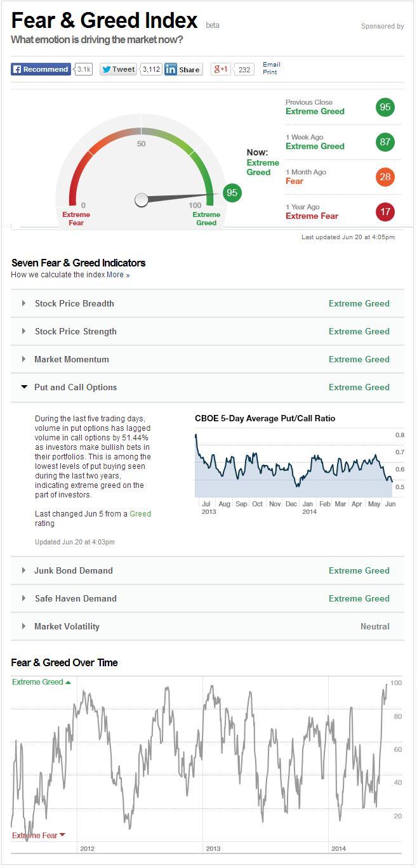Expand the Market Volatility row
Screen dimensions: 417x868
[x=67, y=626]
